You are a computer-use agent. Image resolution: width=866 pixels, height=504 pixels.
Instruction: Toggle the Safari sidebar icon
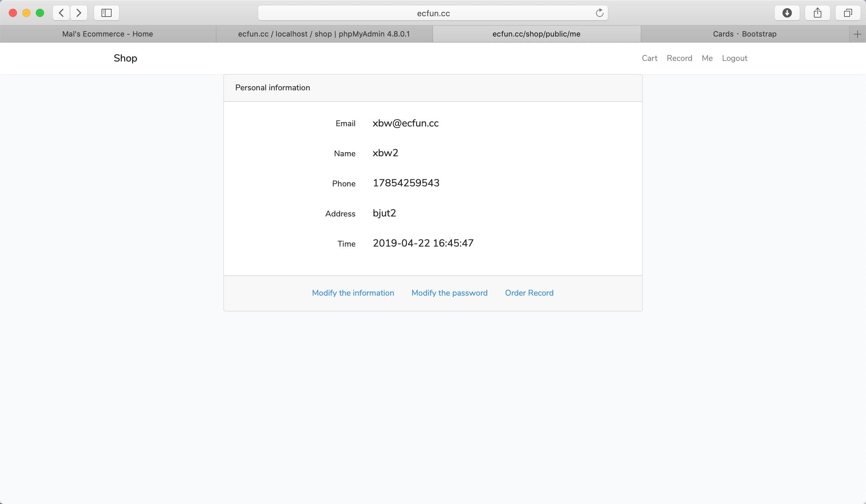point(107,13)
